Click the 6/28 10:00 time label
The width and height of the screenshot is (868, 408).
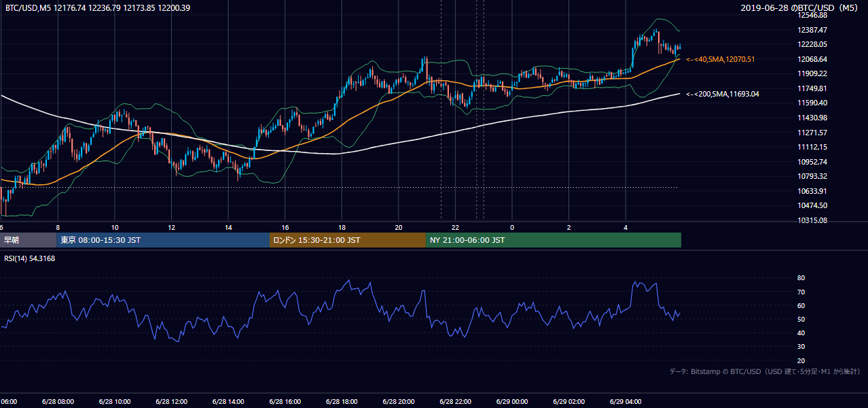coord(115,402)
